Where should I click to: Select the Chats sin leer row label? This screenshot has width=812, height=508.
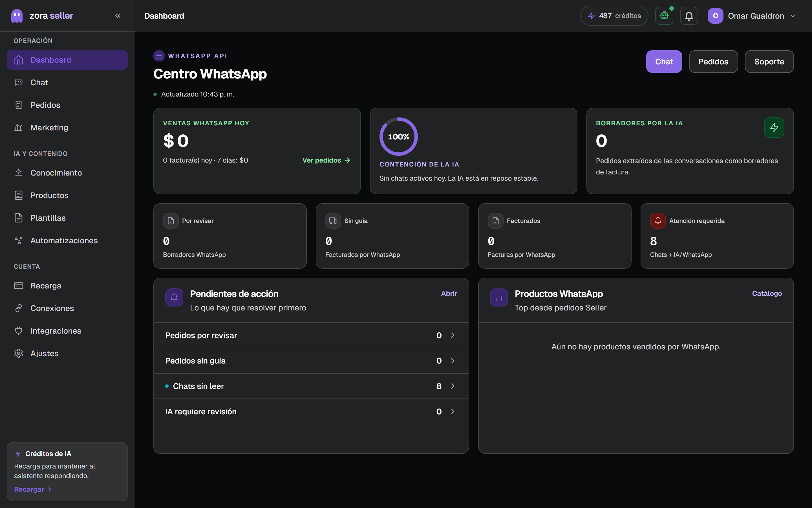click(x=198, y=386)
